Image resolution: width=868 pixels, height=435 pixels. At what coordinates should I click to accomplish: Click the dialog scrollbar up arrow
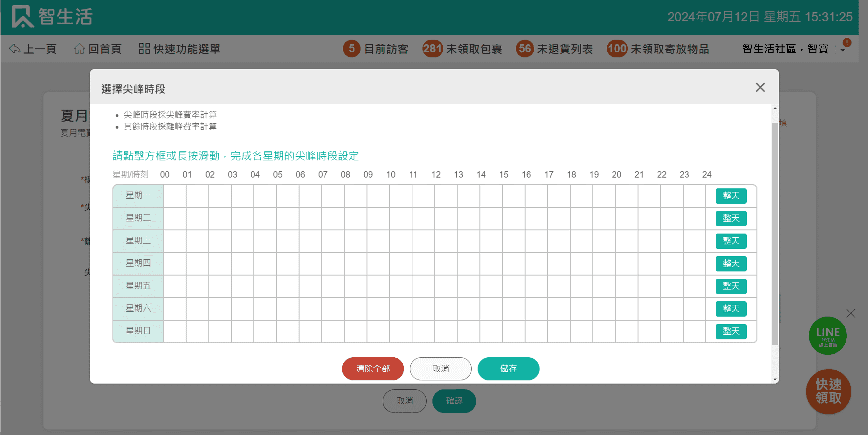click(x=775, y=108)
